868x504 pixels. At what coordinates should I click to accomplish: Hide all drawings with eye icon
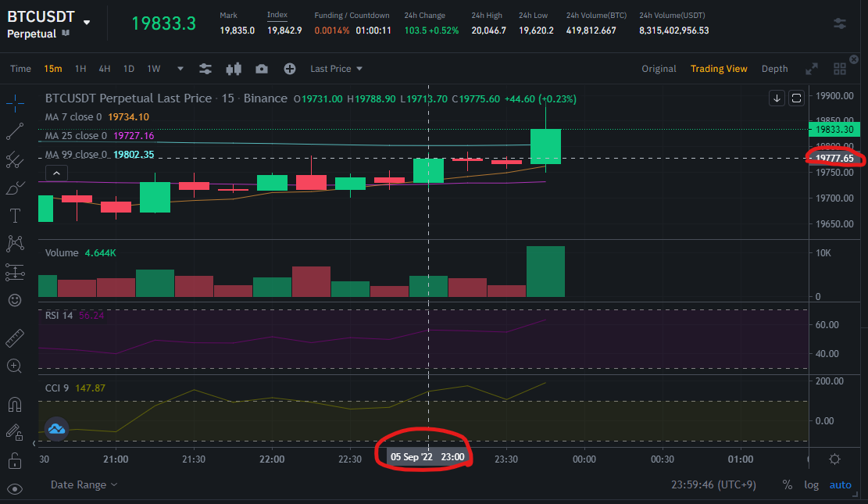pyautogui.click(x=15, y=489)
